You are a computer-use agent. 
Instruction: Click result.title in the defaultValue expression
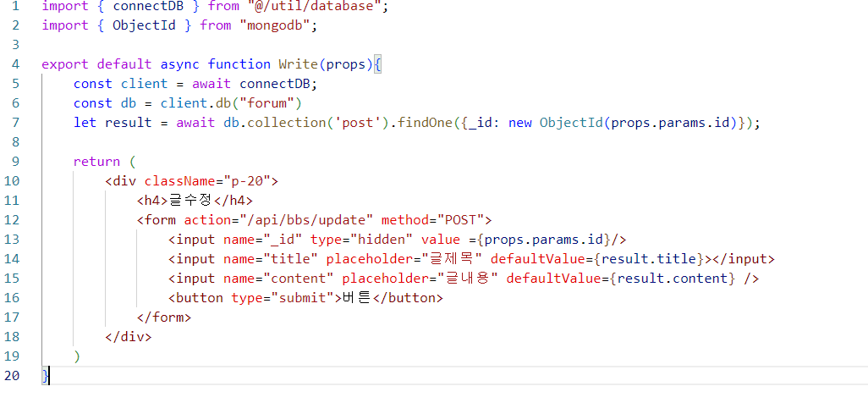click(x=651, y=259)
